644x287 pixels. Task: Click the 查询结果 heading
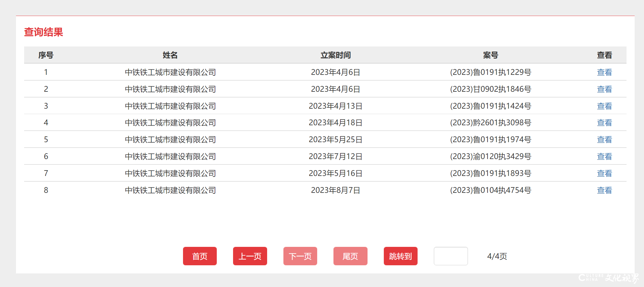[43, 32]
